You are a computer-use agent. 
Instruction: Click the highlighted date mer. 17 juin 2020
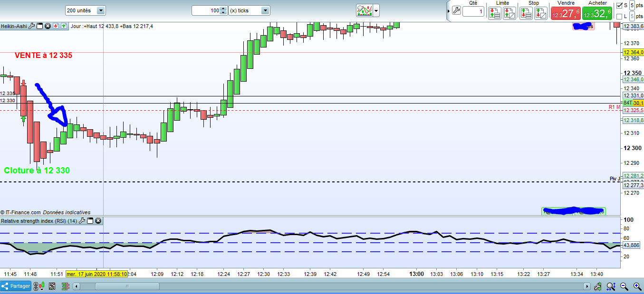point(96,274)
